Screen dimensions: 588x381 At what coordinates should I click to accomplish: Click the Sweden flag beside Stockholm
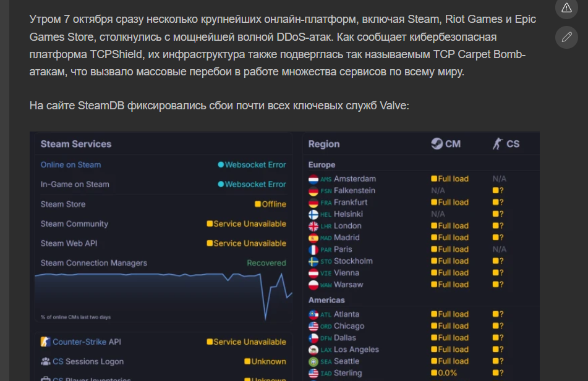pos(313,261)
